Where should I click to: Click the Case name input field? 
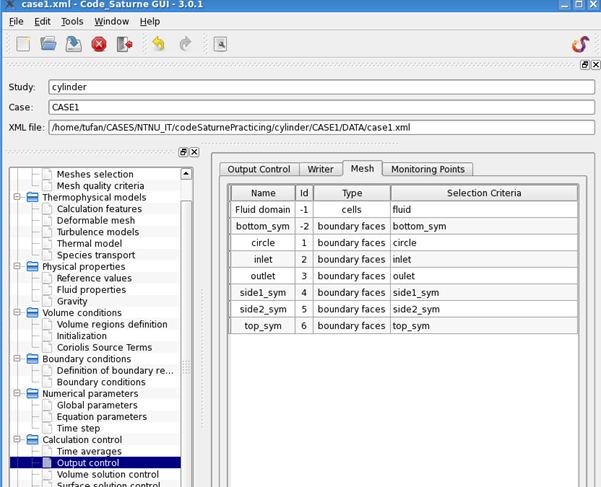click(322, 107)
